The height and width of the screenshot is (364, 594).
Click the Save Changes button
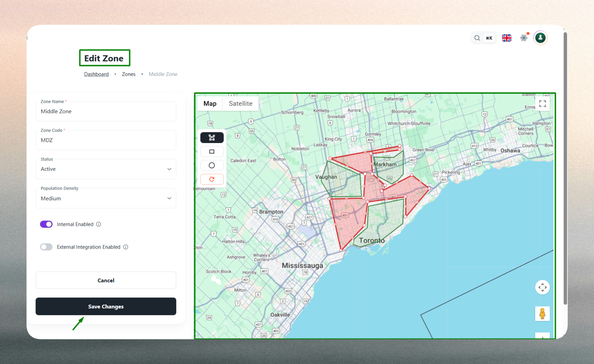click(106, 306)
